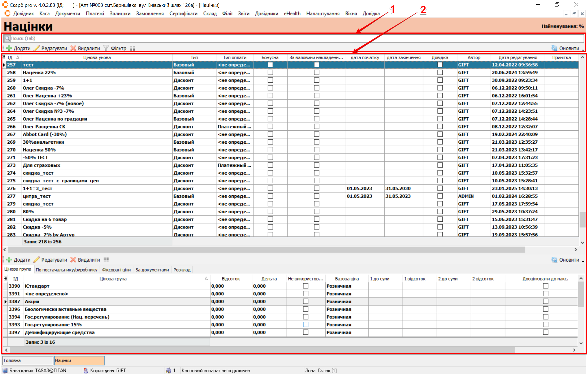Screen dimensions: 588x374
Task: Switch to the Фіксовані ціни tab
Action: [116, 270]
